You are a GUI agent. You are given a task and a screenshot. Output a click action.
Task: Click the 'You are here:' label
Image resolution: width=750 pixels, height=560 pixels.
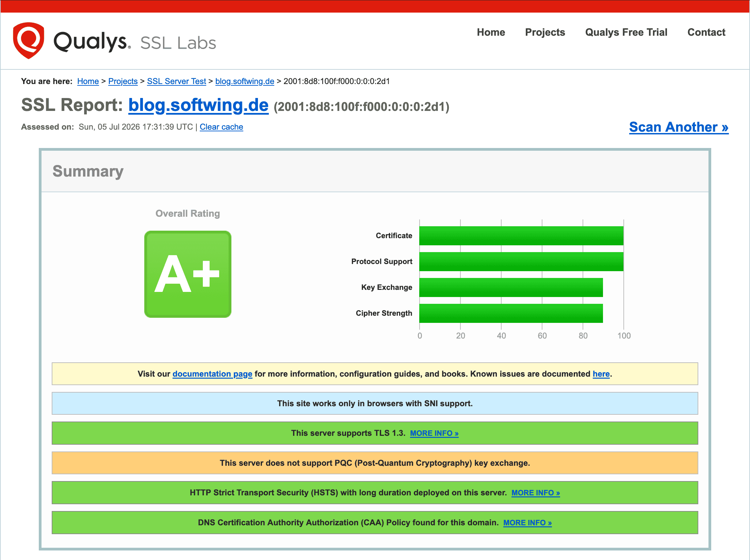pyautogui.click(x=47, y=81)
